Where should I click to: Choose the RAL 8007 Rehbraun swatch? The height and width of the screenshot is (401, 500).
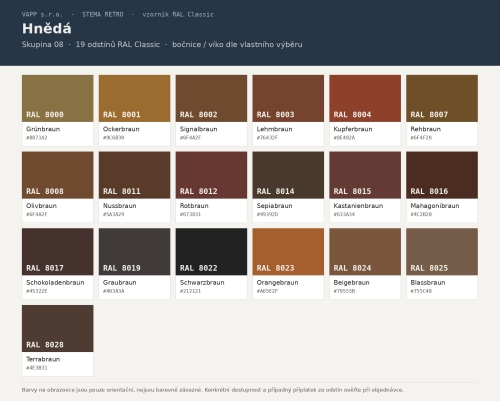point(442,110)
